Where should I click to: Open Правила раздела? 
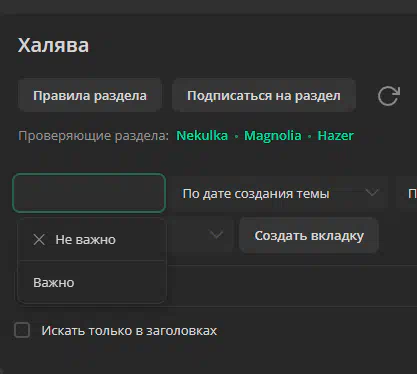(90, 95)
